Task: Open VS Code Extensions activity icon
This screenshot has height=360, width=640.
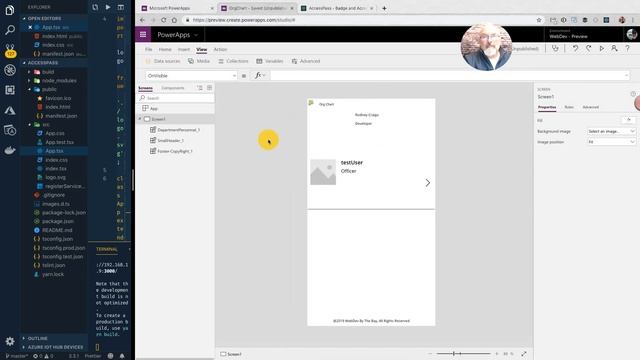Action: coord(10,90)
